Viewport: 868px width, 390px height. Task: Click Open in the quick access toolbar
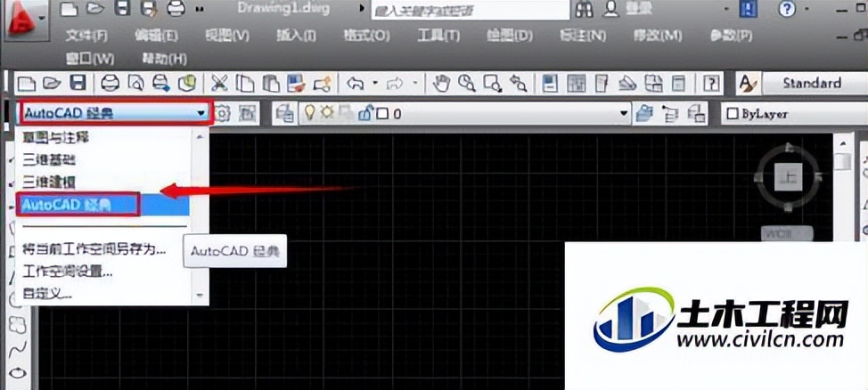[95, 9]
